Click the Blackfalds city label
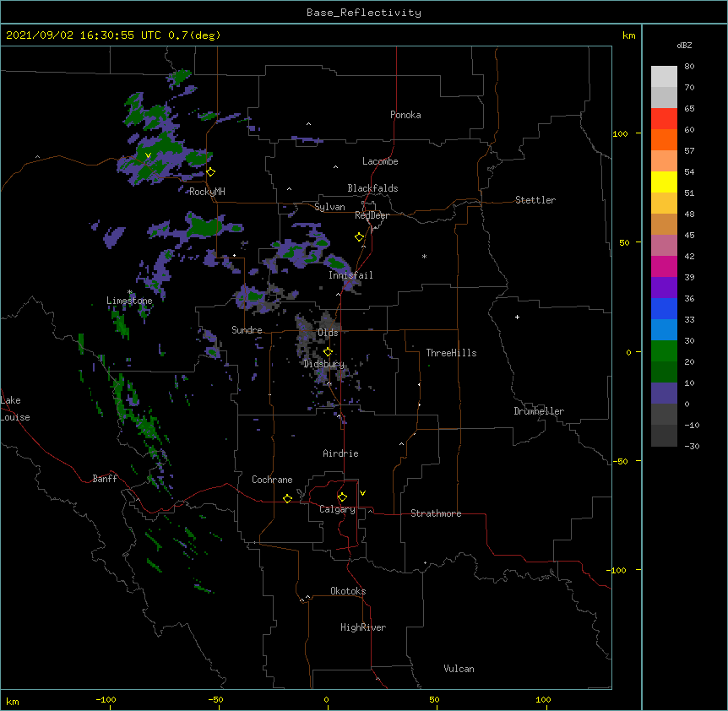This screenshot has width=728, height=711. point(372,188)
